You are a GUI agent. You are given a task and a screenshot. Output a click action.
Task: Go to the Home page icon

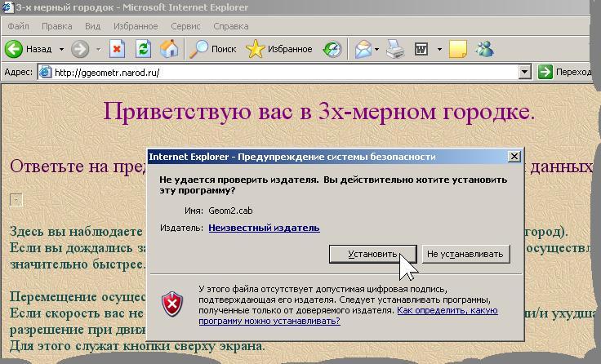pos(169,49)
